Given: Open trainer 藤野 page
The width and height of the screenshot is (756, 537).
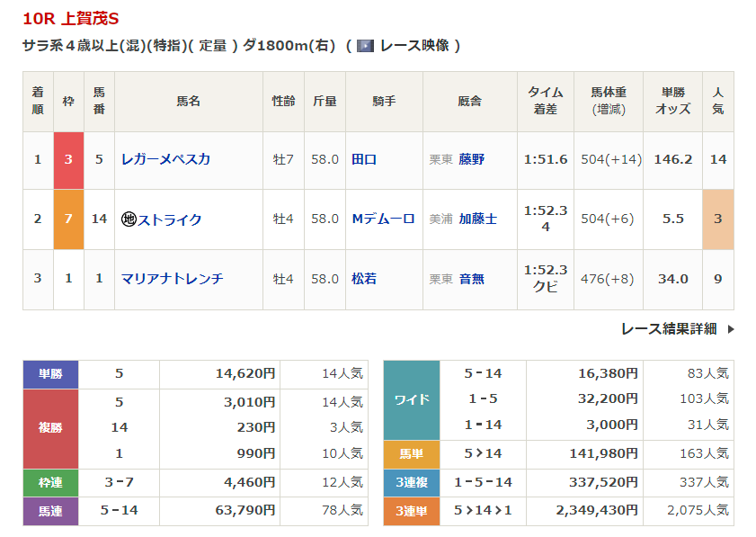Looking at the screenshot, I should click(x=471, y=159).
